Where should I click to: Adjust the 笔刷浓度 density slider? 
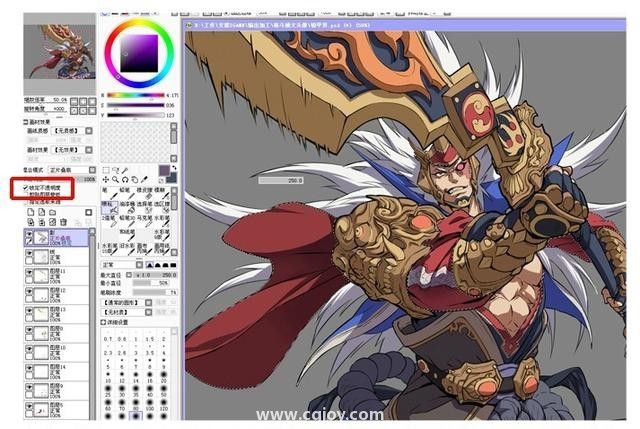(x=154, y=292)
